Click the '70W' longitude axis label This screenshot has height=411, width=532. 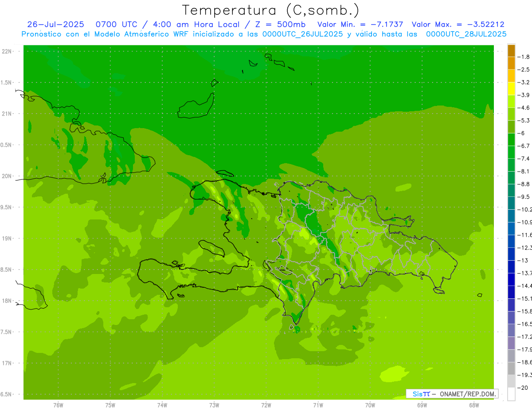(370, 405)
